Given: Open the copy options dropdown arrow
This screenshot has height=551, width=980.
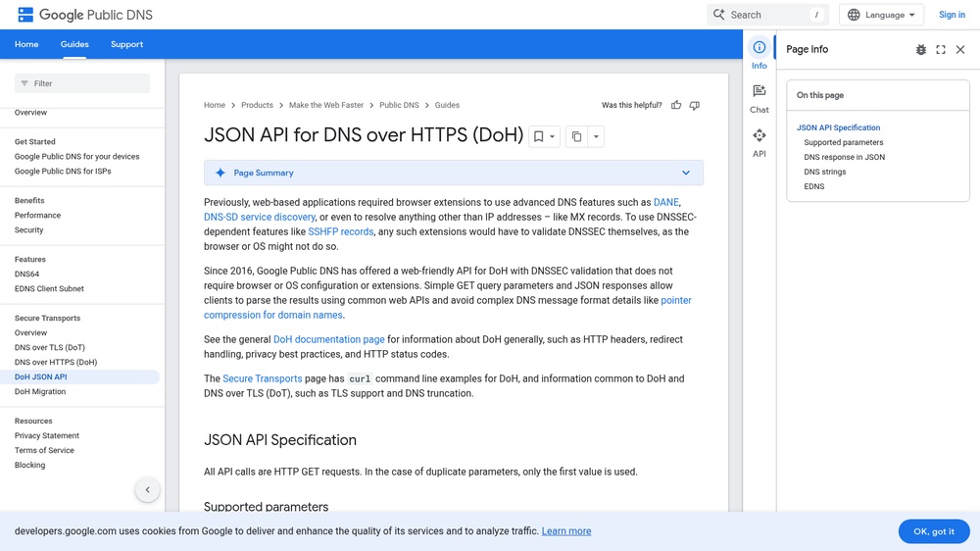Looking at the screenshot, I should 596,136.
